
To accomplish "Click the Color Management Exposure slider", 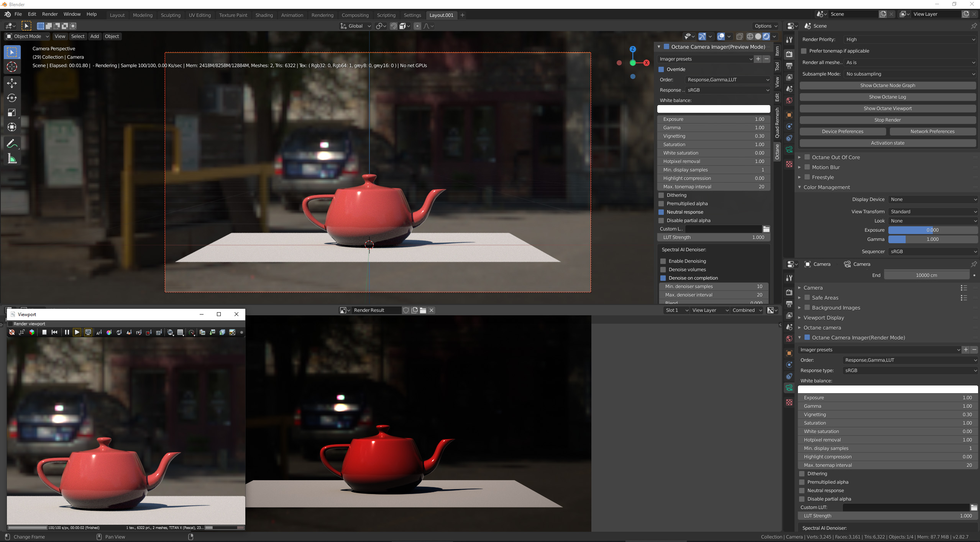I will tap(933, 230).
